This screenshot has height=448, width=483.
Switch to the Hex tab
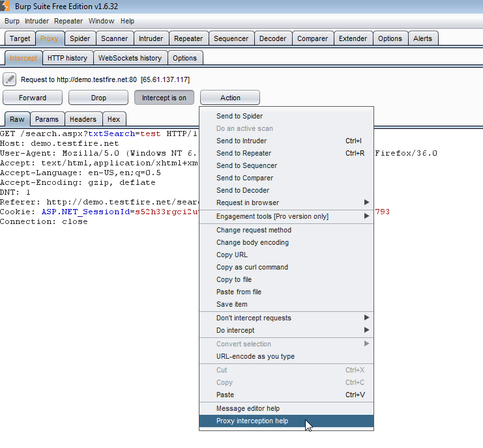(x=113, y=119)
